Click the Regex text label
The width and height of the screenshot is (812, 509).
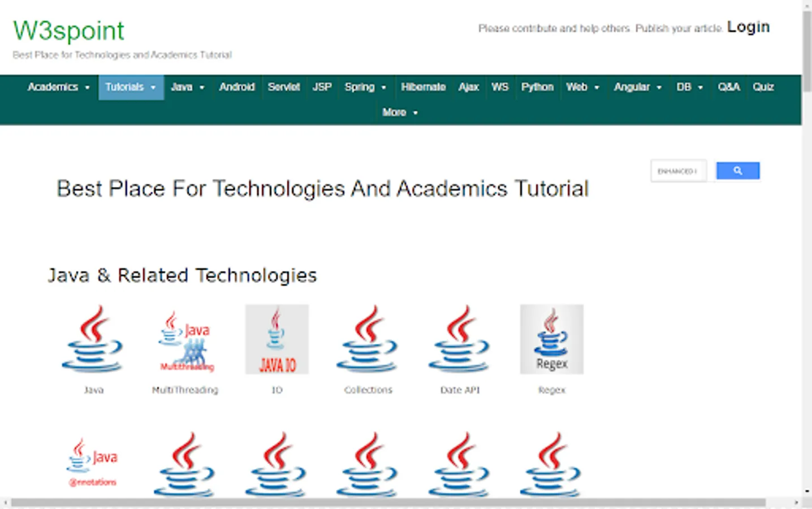coord(552,390)
